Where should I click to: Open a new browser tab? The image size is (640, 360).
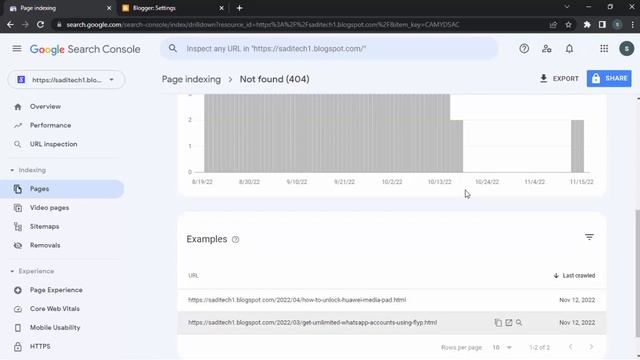[x=240, y=8]
